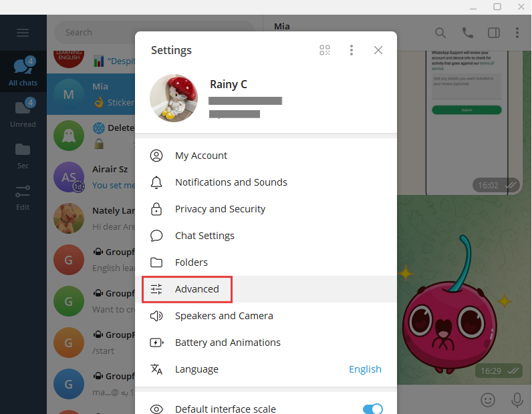This screenshot has height=414, width=532.
Task: Click the microphone to record voice message
Action: (x=517, y=400)
